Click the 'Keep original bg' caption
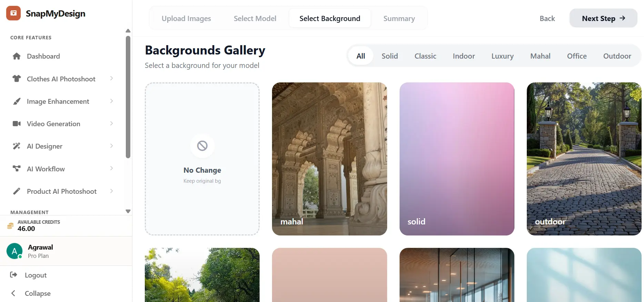Screen dimensions: 644x302 pos(202,181)
